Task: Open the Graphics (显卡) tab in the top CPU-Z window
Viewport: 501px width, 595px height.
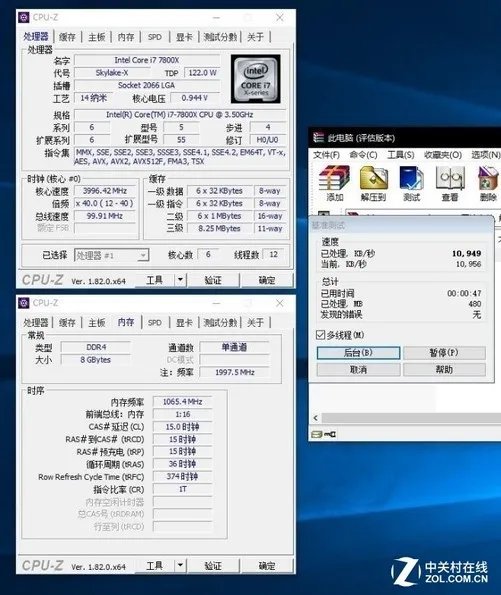Action: pos(184,37)
